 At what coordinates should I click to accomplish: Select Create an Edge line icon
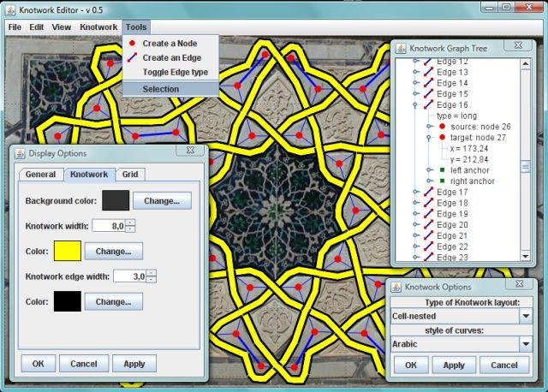132,57
